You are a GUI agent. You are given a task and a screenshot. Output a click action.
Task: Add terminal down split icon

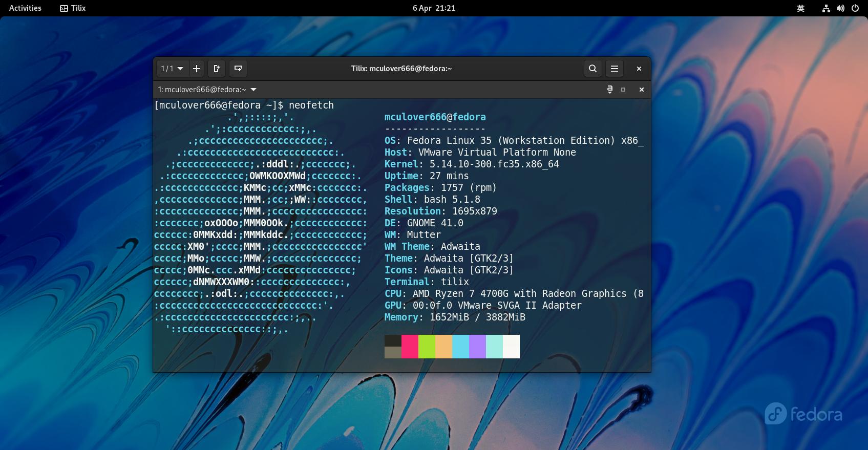point(238,69)
